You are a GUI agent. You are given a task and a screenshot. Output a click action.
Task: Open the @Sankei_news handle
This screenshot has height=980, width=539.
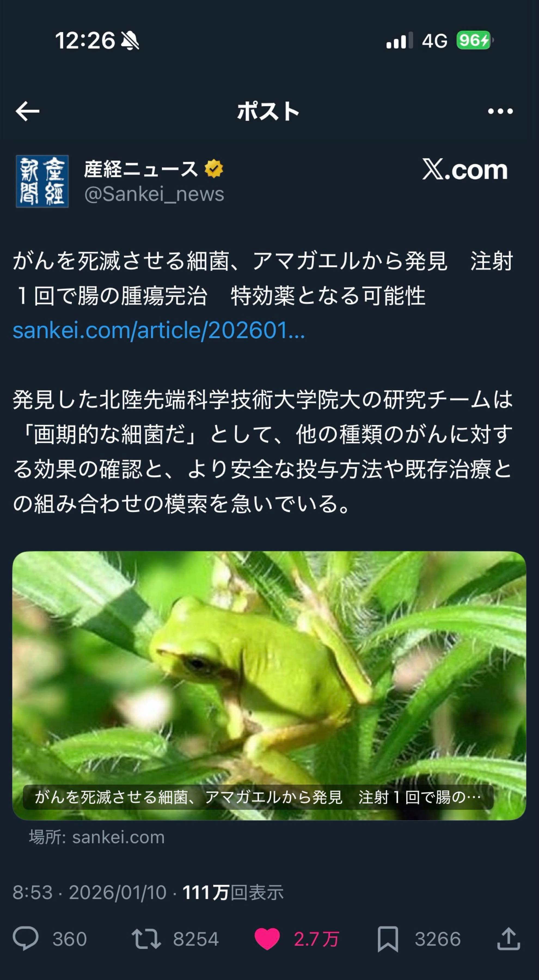[154, 194]
